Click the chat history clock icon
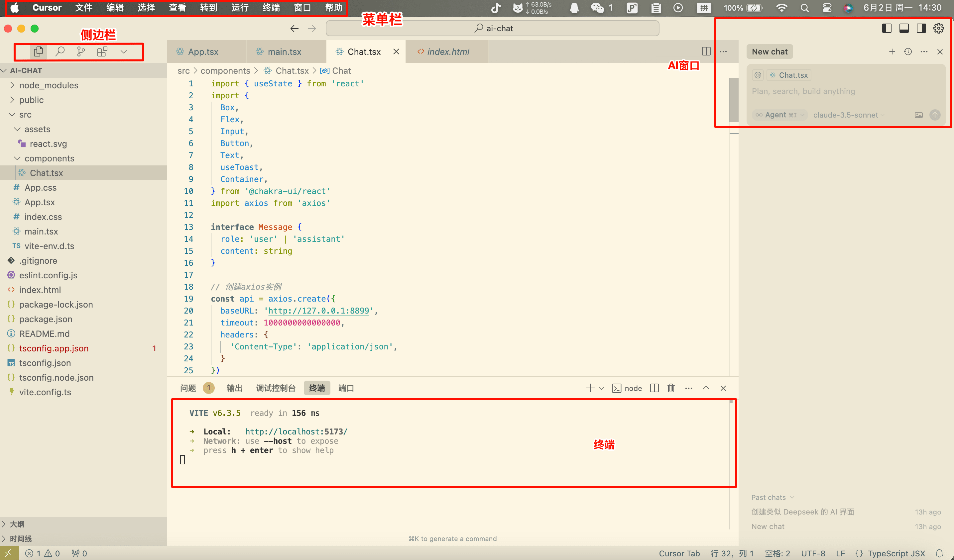 (x=908, y=52)
